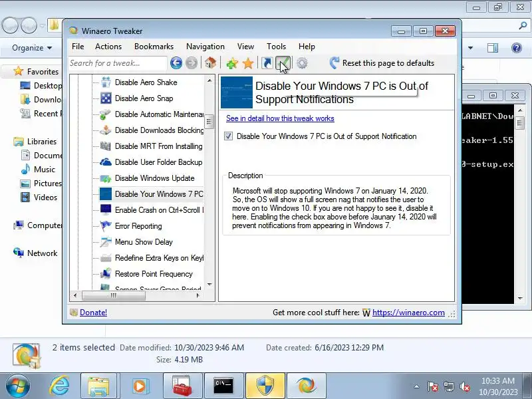The height and width of the screenshot is (399, 532).
Task: Click the greyed forward navigation arrow
Action: 192,63
